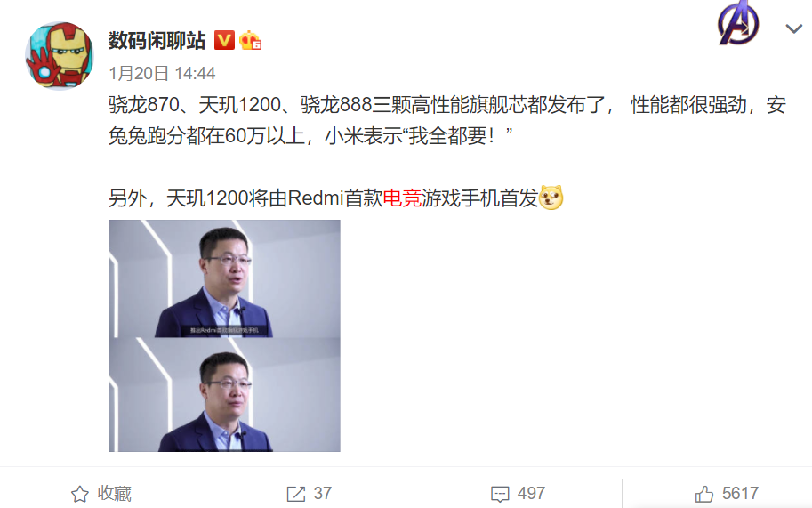This screenshot has width=812, height=508.
Task: Click the repost share arrow icon
Action: (296, 494)
